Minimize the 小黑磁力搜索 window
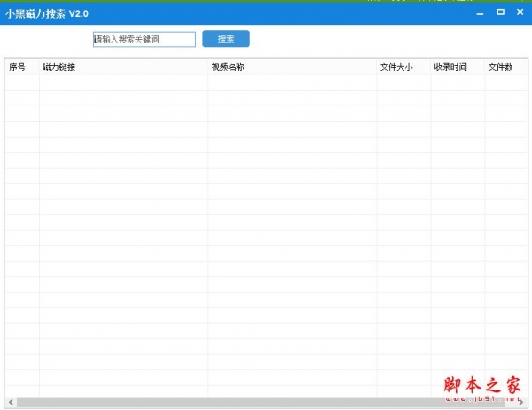 click(x=480, y=13)
